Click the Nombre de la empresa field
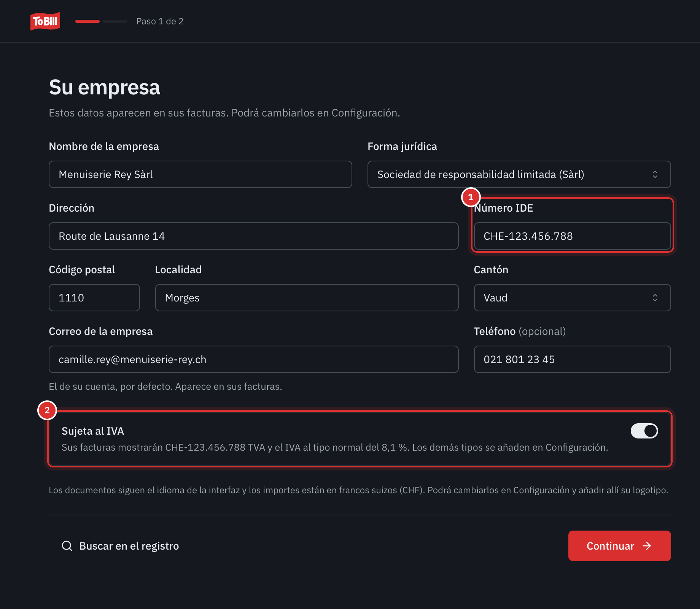This screenshot has width=700, height=609. pos(200,174)
